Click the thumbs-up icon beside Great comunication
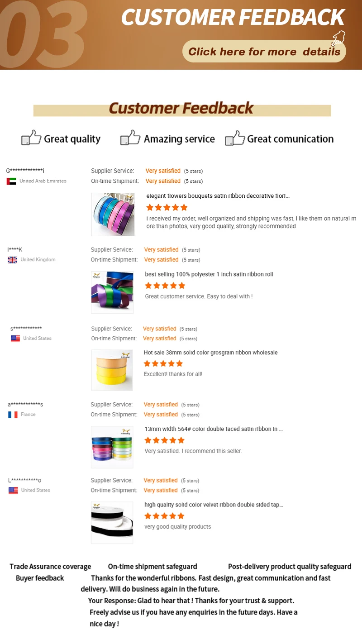Viewport: 362px width, 644px height. coord(235,138)
